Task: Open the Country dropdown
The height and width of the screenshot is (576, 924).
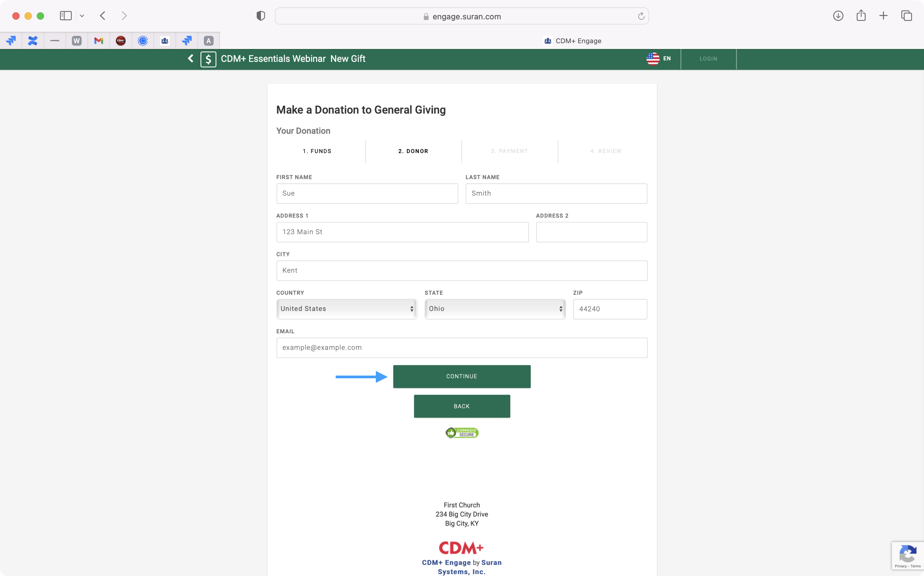Action: (346, 309)
